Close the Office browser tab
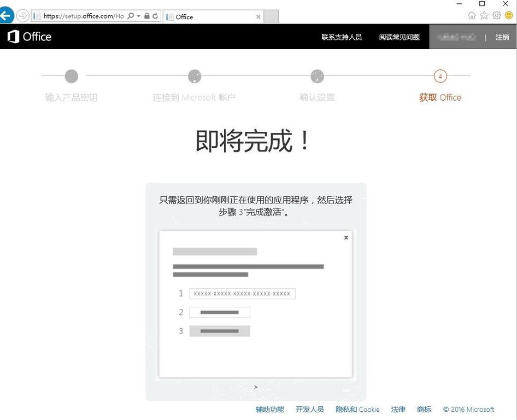 pyautogui.click(x=258, y=17)
